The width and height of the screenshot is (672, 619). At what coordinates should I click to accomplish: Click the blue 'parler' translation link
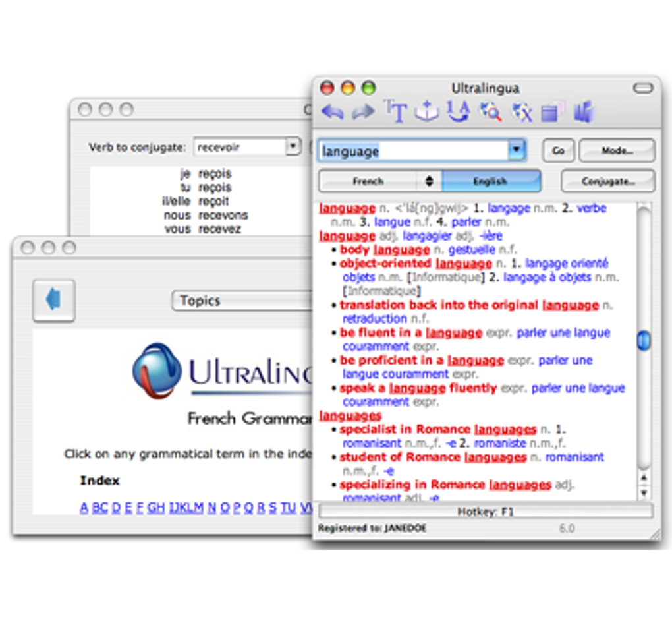[466, 222]
